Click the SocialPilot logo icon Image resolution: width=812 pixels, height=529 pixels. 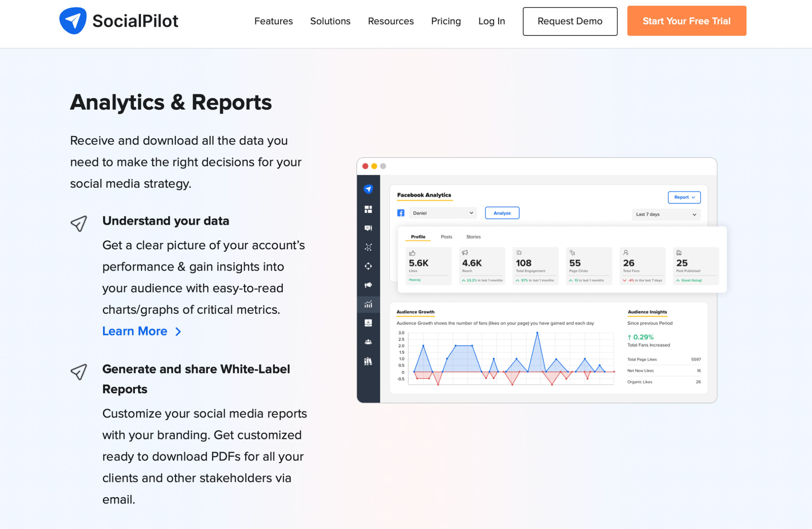click(x=73, y=21)
